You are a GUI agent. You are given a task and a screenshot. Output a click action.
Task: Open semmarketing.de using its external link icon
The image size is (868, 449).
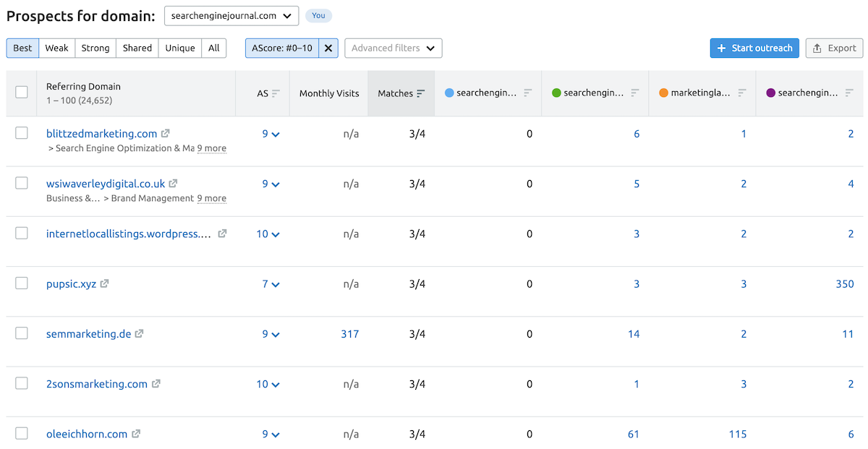click(138, 333)
